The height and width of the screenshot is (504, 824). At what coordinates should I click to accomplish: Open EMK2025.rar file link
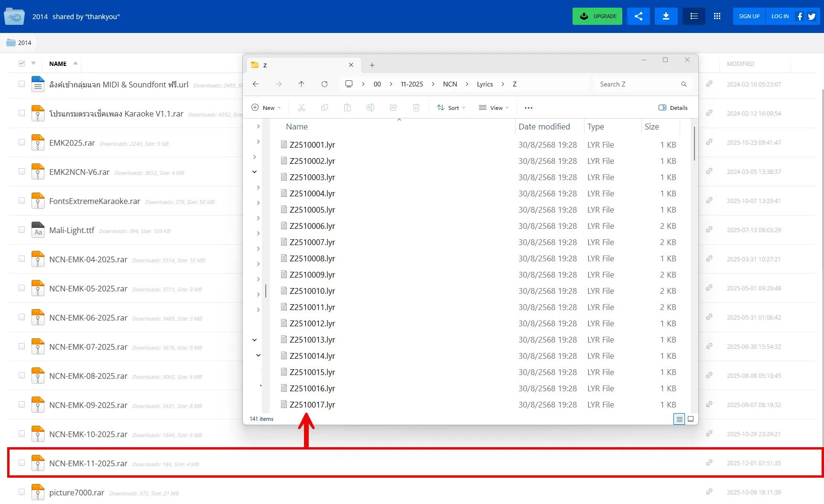pos(72,143)
